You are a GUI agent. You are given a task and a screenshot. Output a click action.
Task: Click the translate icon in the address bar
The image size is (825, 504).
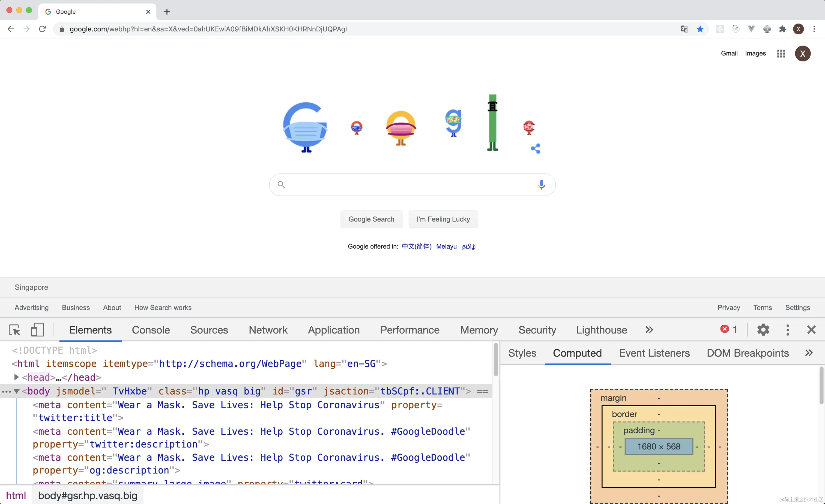(684, 29)
